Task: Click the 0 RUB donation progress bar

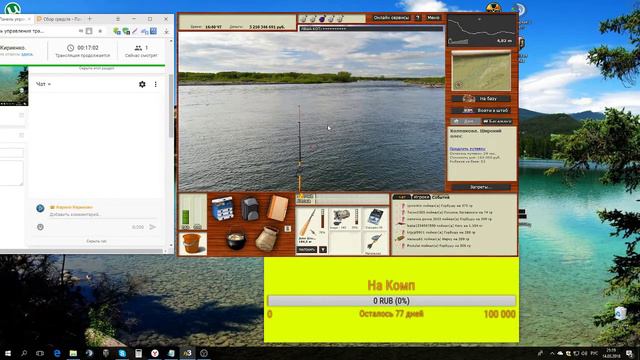Action: click(391, 301)
